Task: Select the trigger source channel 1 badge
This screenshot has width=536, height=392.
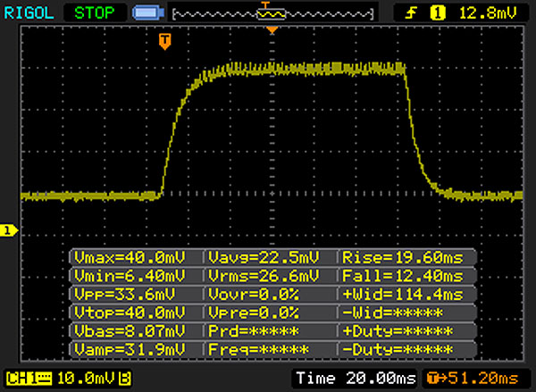Action: [438, 13]
